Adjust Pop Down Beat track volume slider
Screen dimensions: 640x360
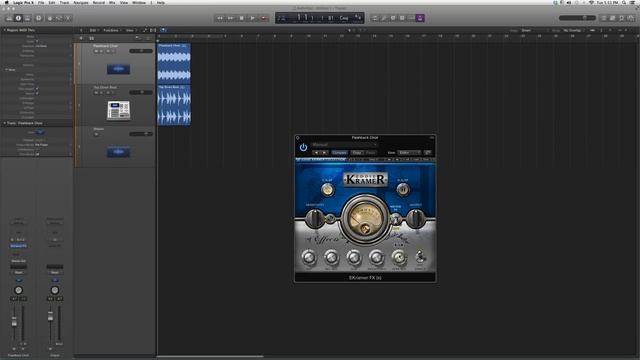pos(141,93)
